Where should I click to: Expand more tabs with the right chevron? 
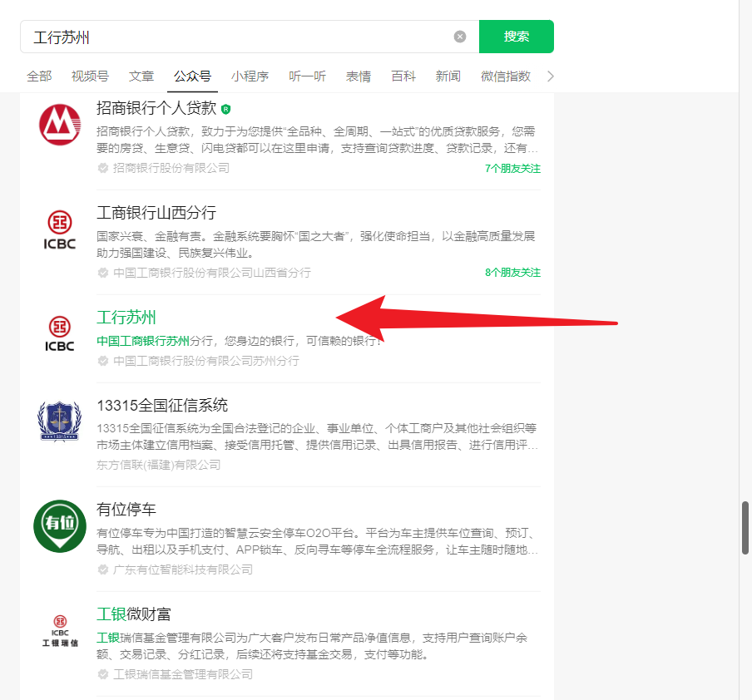[x=551, y=76]
